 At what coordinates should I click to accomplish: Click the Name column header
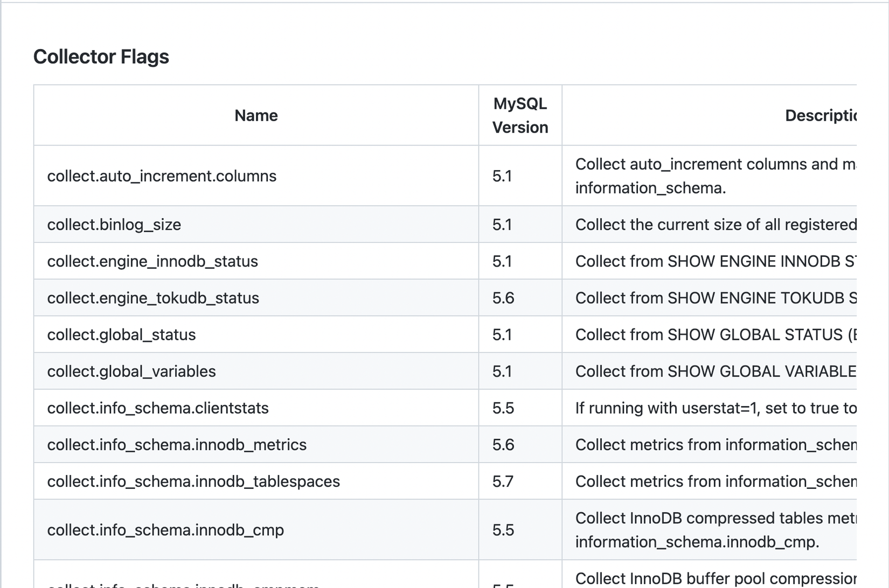pyautogui.click(x=256, y=115)
